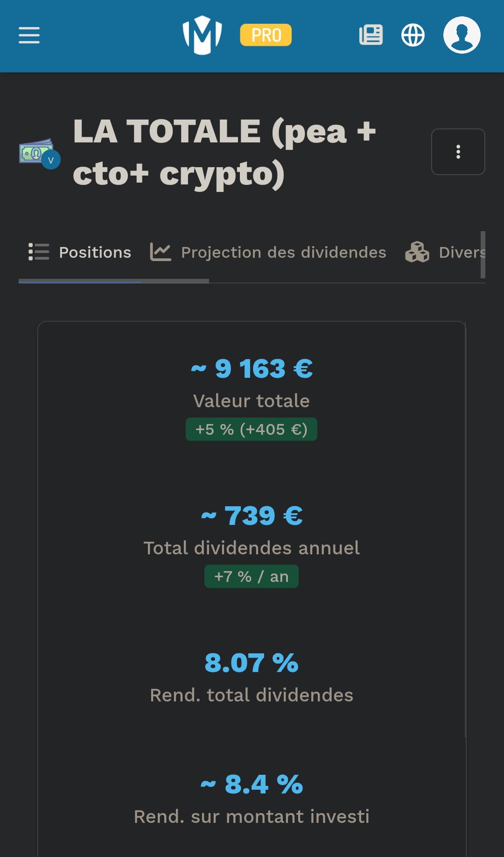The image size is (504, 857).
Task: Tap the Moning logo in header
Action: [202, 35]
